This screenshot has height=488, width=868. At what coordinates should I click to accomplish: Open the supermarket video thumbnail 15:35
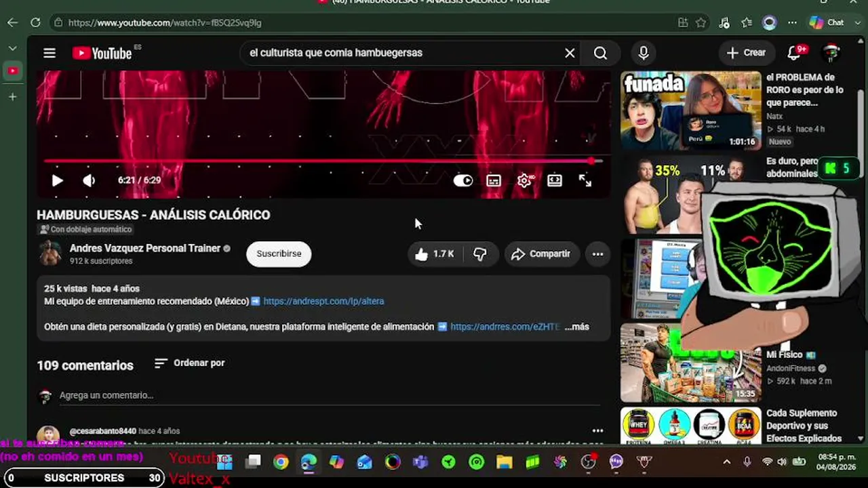click(x=691, y=362)
